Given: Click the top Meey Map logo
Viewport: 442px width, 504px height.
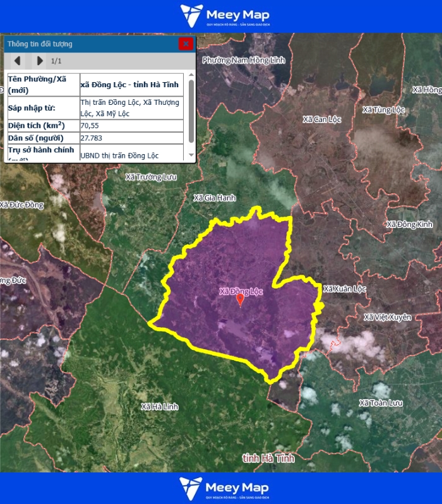Looking at the screenshot, I should pyautogui.click(x=224, y=16).
